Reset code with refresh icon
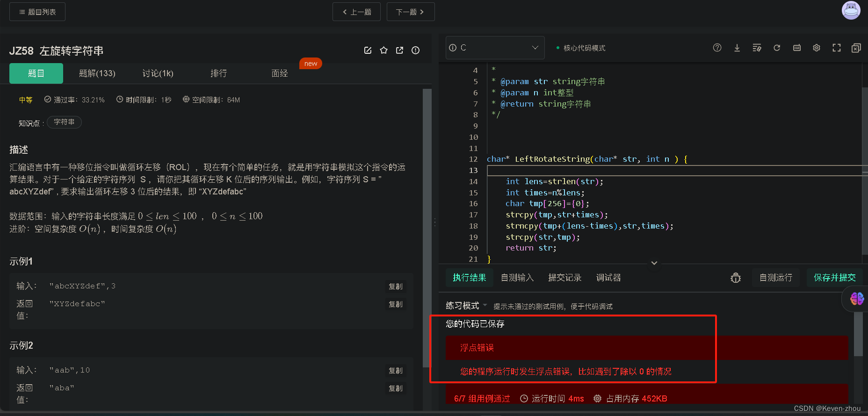This screenshot has height=416, width=868. point(777,48)
